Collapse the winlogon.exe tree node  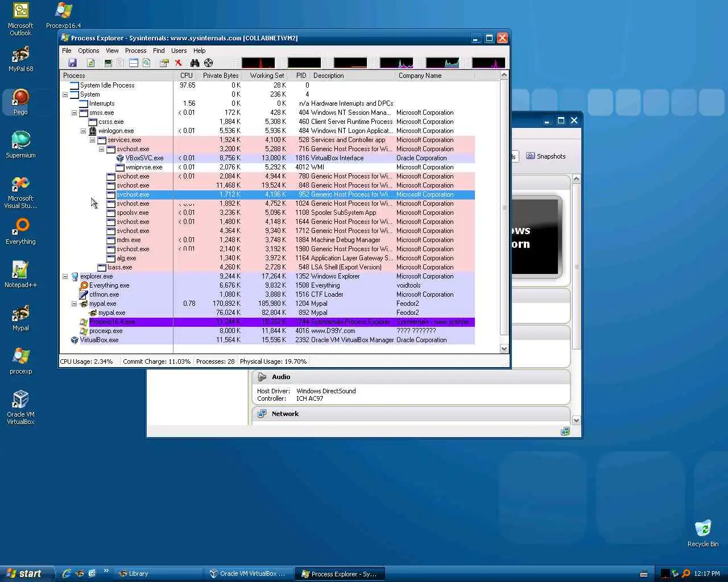click(x=83, y=131)
